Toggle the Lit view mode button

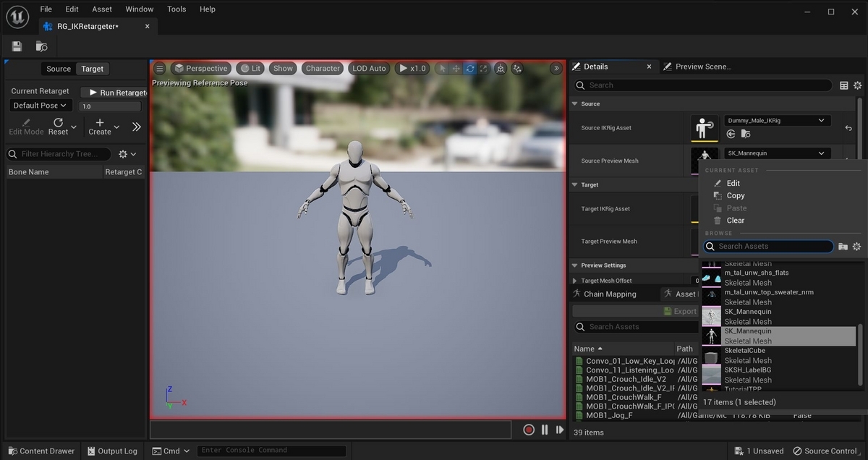(250, 69)
